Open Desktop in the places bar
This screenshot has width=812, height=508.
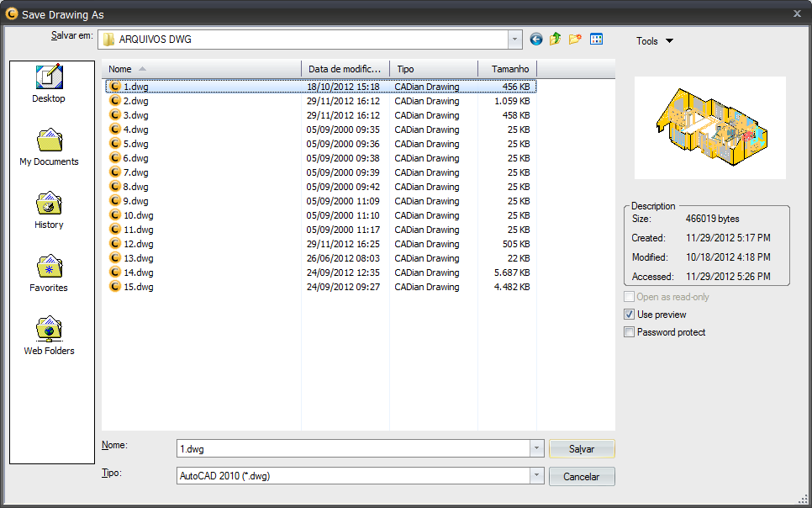[x=50, y=83]
